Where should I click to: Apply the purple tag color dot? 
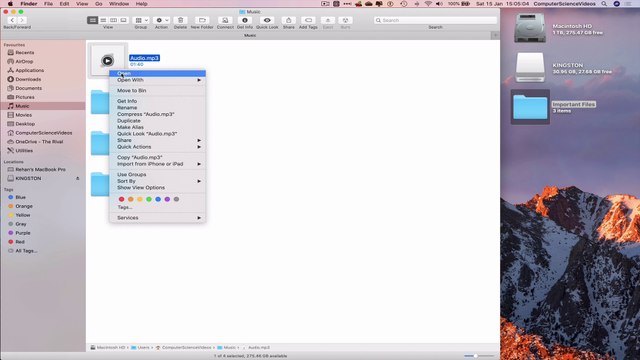167,199
